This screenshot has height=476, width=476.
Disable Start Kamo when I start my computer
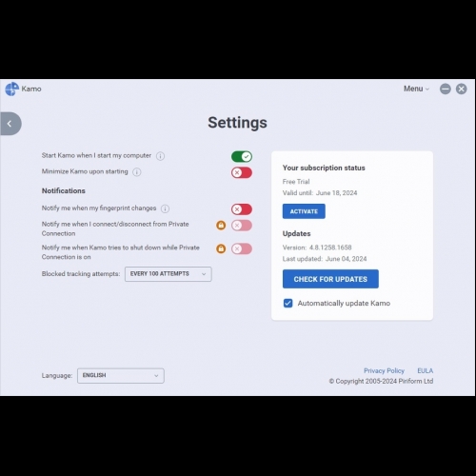coord(242,156)
